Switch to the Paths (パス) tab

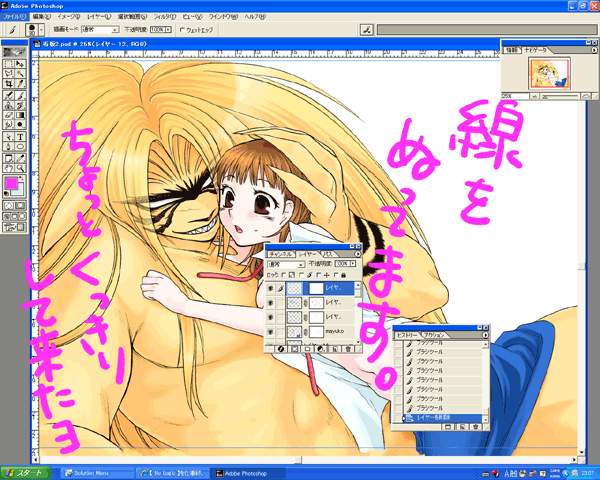click(x=328, y=254)
